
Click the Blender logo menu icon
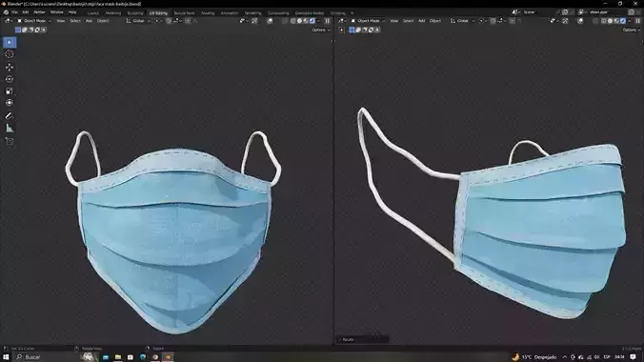(x=6, y=12)
